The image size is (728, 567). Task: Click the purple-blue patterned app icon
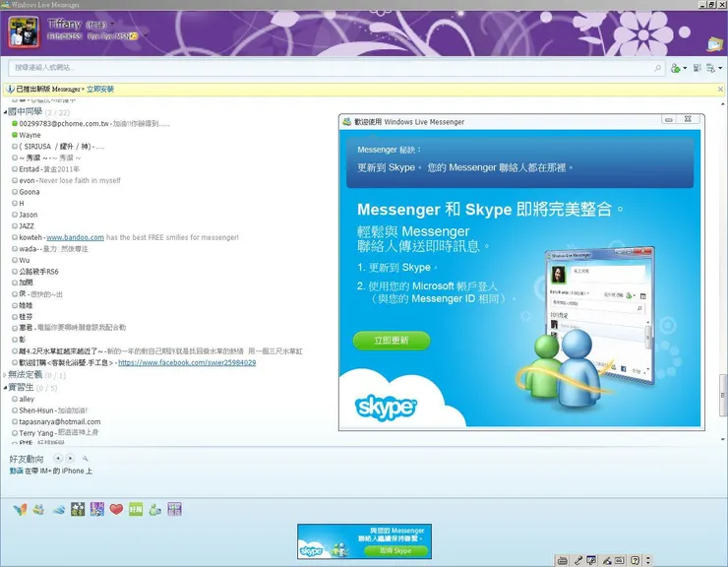(97, 509)
